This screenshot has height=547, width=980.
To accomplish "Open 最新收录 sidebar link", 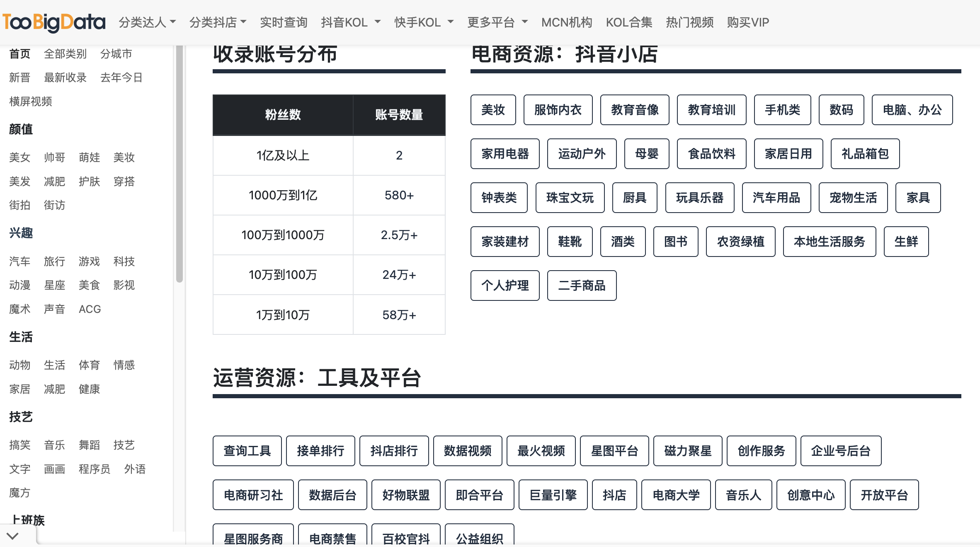I will (x=65, y=77).
